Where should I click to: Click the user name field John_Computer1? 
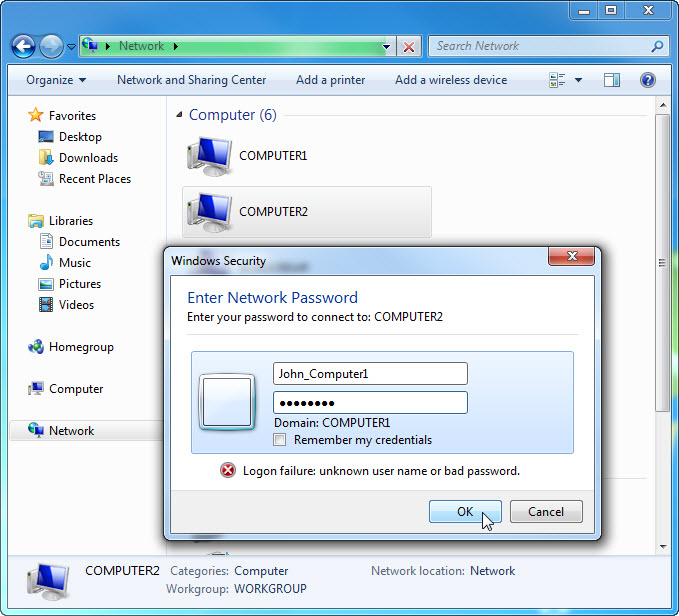tap(370, 374)
